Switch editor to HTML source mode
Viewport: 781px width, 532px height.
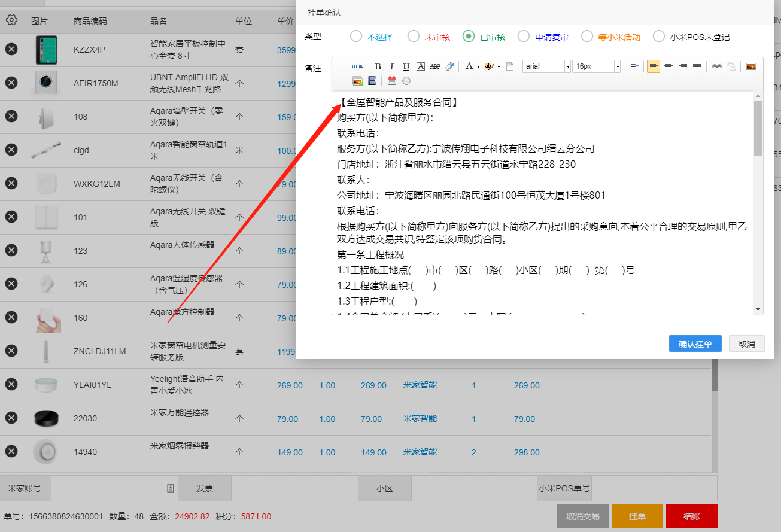click(357, 66)
